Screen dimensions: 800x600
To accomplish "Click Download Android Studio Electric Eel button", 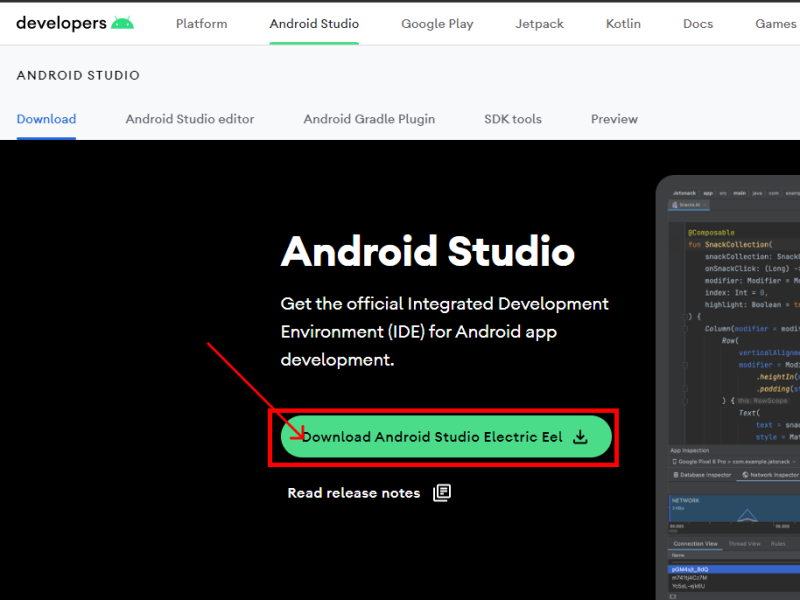I will coord(446,437).
